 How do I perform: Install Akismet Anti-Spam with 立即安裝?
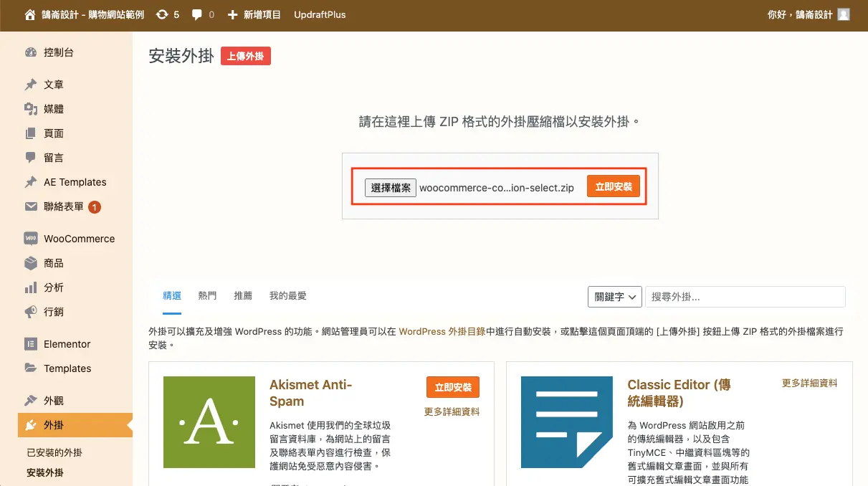click(453, 387)
